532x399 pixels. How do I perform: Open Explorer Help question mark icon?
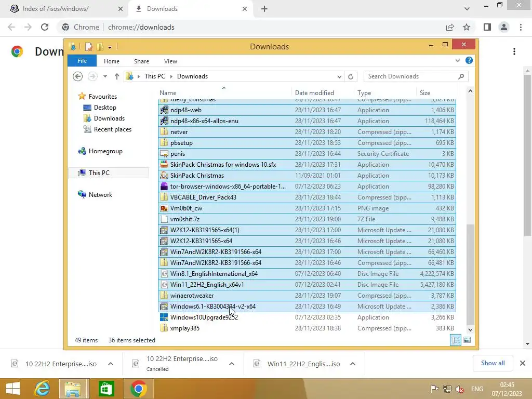pyautogui.click(x=469, y=60)
